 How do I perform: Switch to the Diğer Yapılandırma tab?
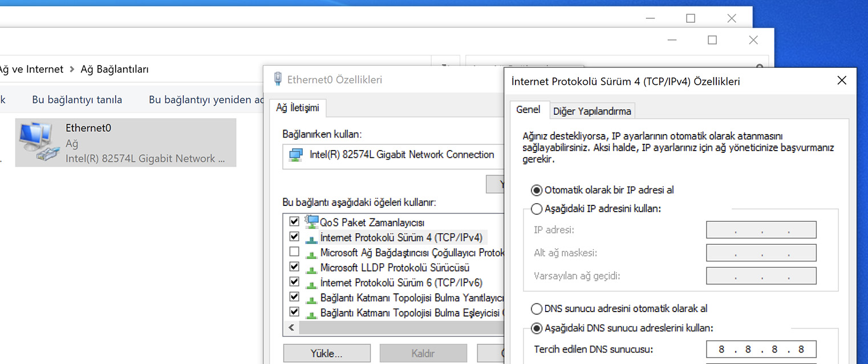click(x=592, y=111)
